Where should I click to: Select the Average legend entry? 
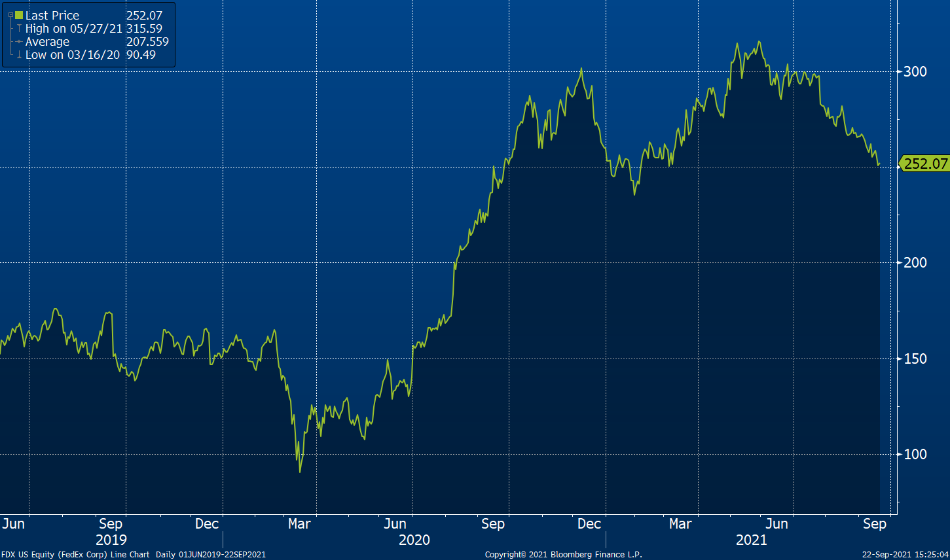point(47,42)
